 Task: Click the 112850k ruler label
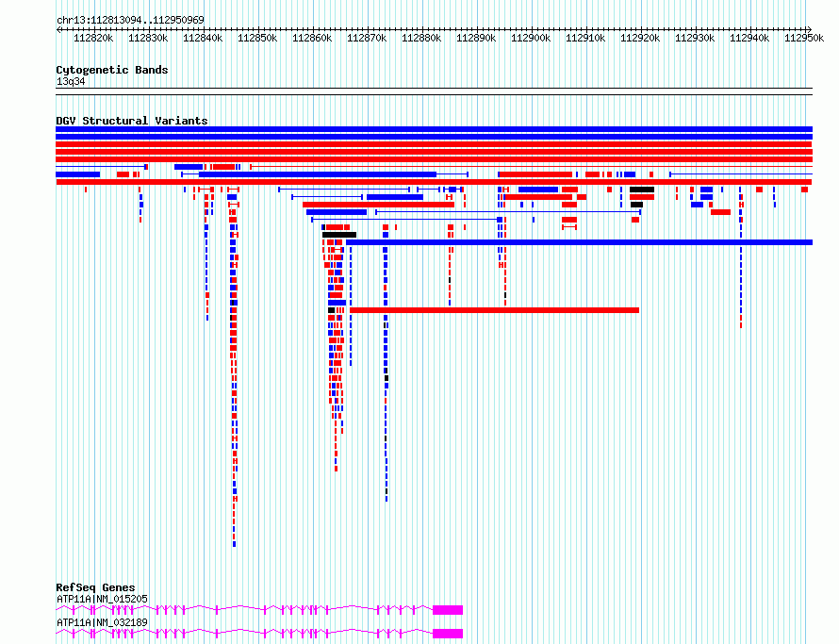pos(257,38)
